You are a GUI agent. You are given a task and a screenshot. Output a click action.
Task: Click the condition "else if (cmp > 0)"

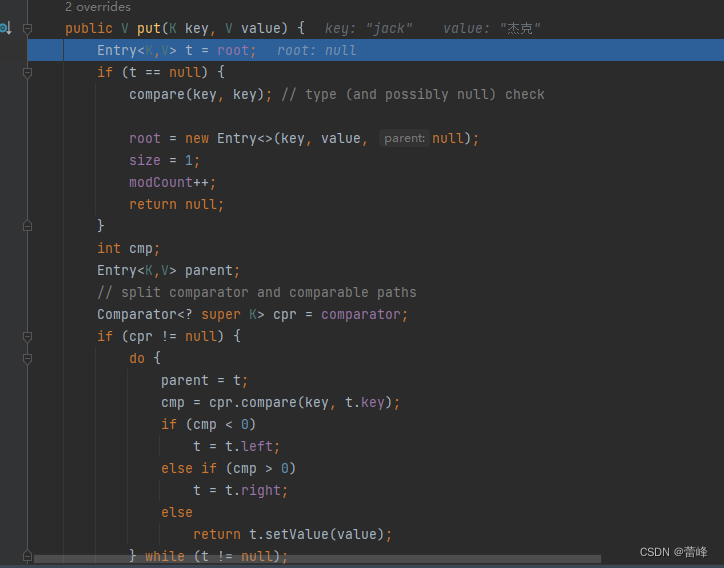[229, 469]
